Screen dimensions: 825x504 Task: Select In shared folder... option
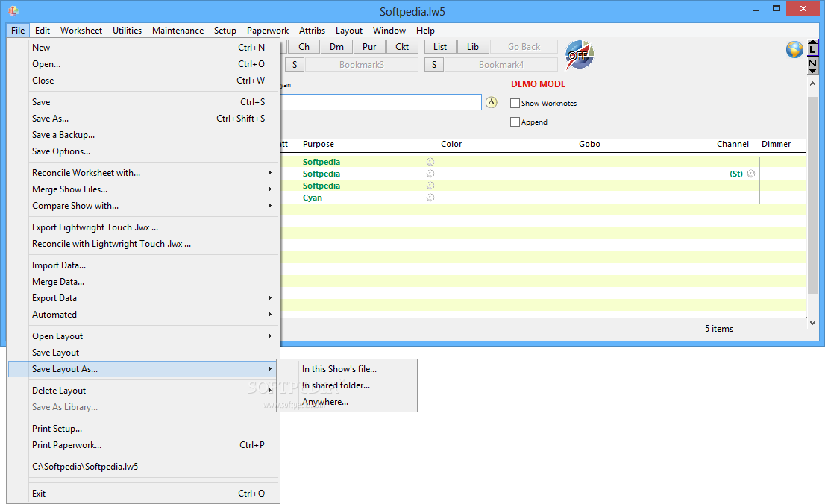pos(348,385)
